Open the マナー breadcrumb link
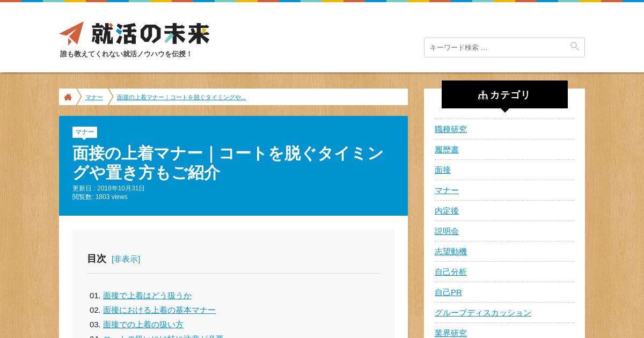 pyautogui.click(x=94, y=97)
